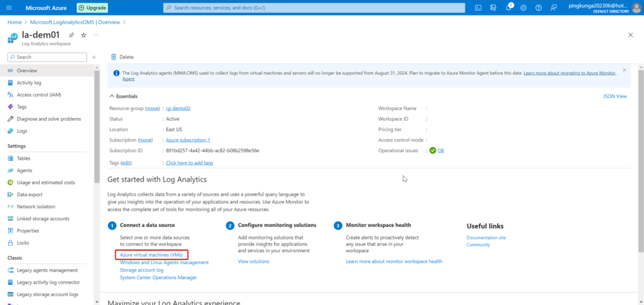Open Azure virtual machines (VMs) link
This screenshot has width=644, height=305.
pyautogui.click(x=151, y=255)
